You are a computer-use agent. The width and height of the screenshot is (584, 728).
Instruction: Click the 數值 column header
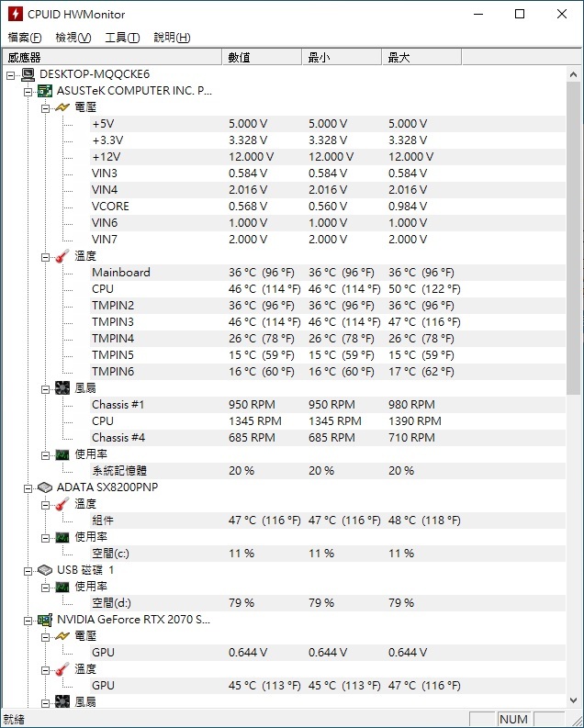263,58
